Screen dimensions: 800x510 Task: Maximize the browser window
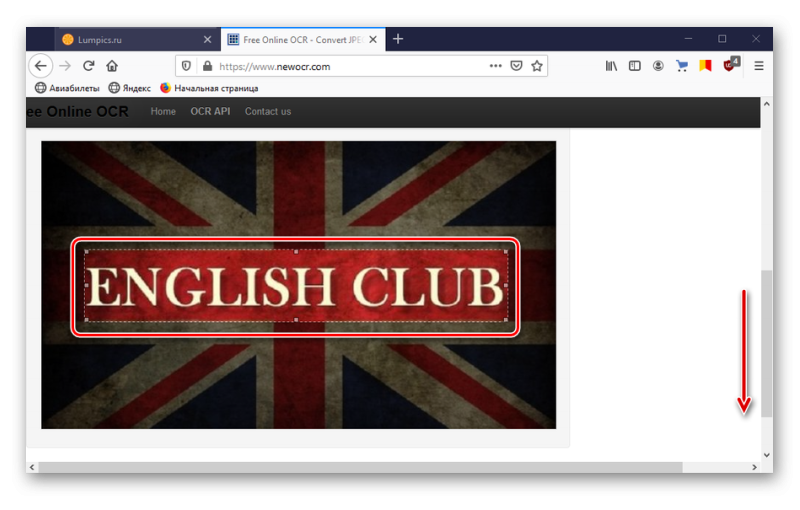[x=722, y=39]
